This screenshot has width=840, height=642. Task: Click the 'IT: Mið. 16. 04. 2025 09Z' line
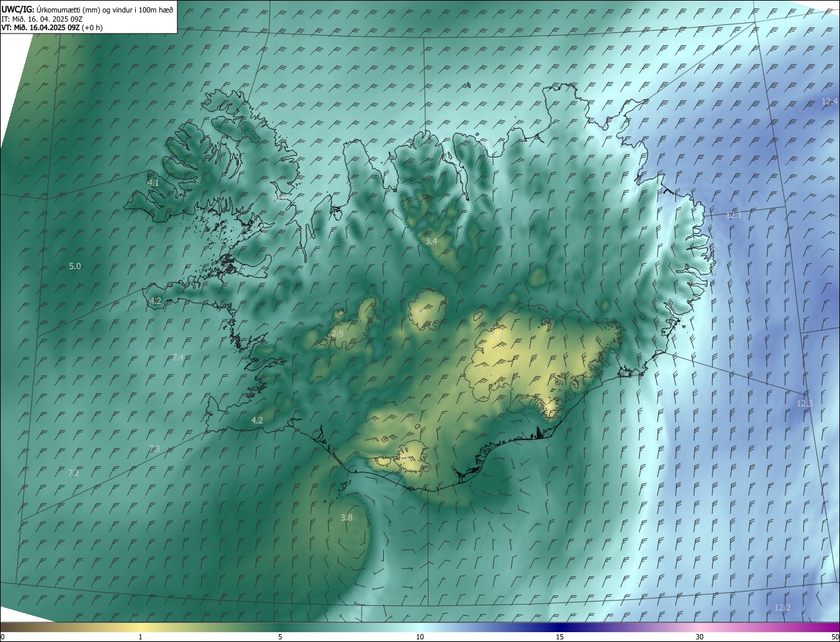pos(42,18)
